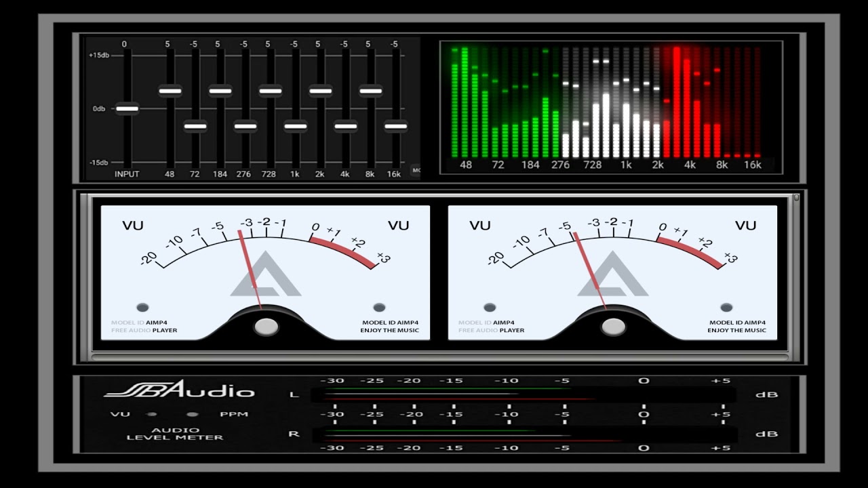Click the 1k equalizer slider handle

296,125
